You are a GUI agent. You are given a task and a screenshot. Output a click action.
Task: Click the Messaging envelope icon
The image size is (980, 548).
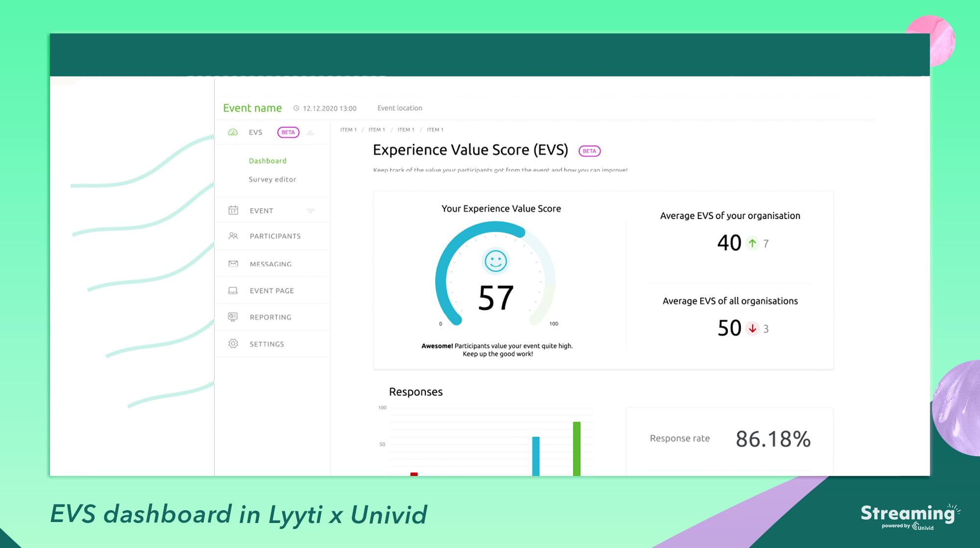click(x=233, y=263)
